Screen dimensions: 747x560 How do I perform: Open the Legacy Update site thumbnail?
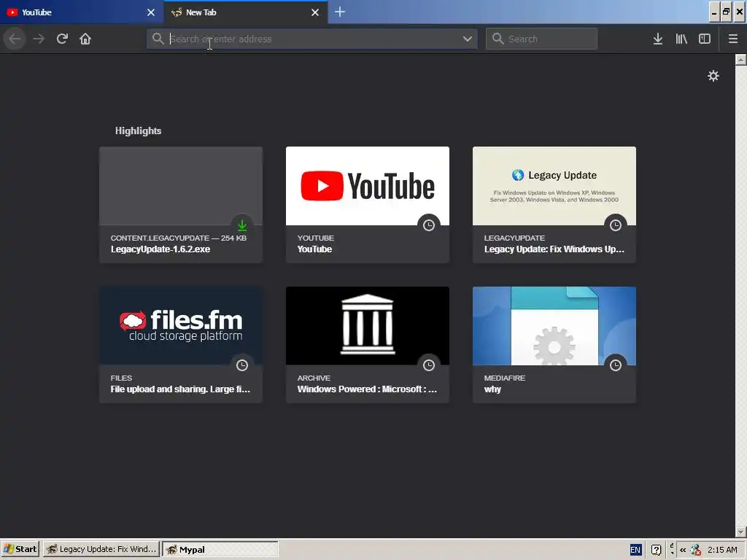[x=554, y=186]
